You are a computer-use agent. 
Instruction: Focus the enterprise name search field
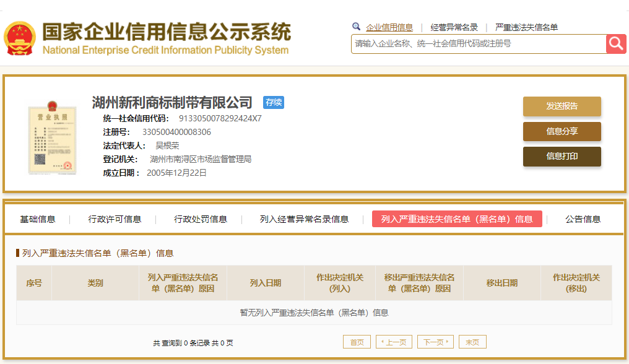pyautogui.click(x=479, y=44)
